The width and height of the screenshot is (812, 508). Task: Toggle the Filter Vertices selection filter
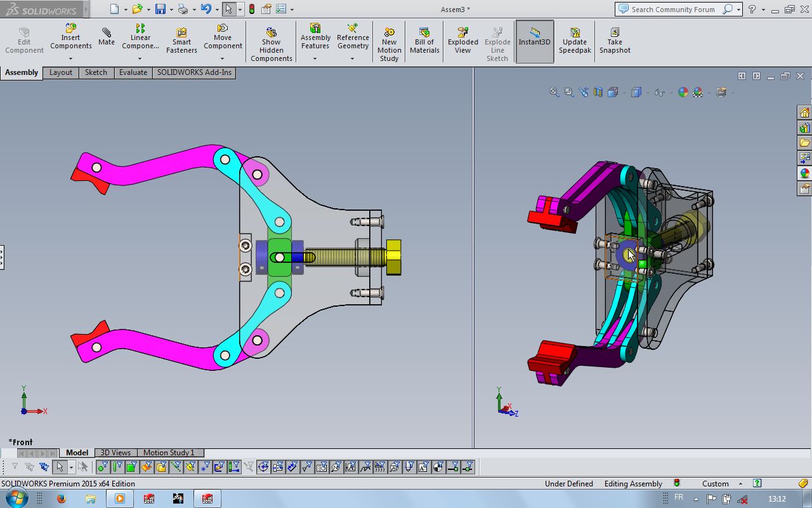click(102, 467)
